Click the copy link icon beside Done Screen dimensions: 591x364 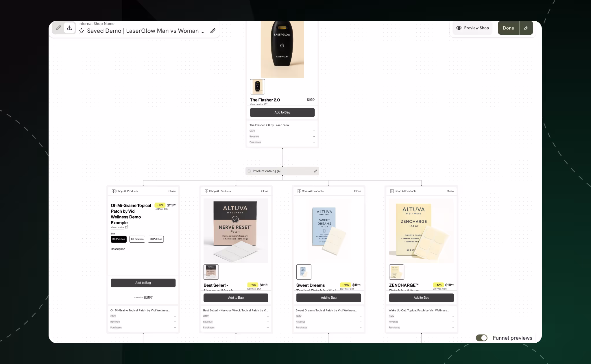click(526, 28)
